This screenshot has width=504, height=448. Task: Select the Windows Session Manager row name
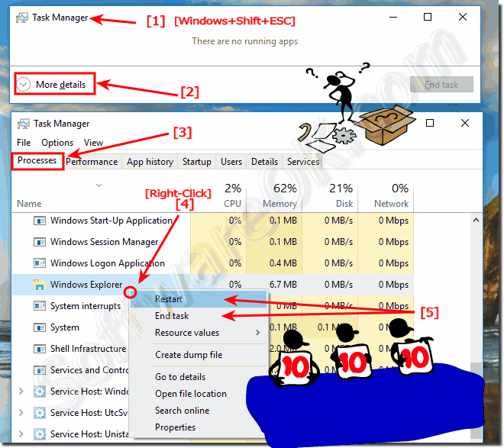tap(104, 242)
